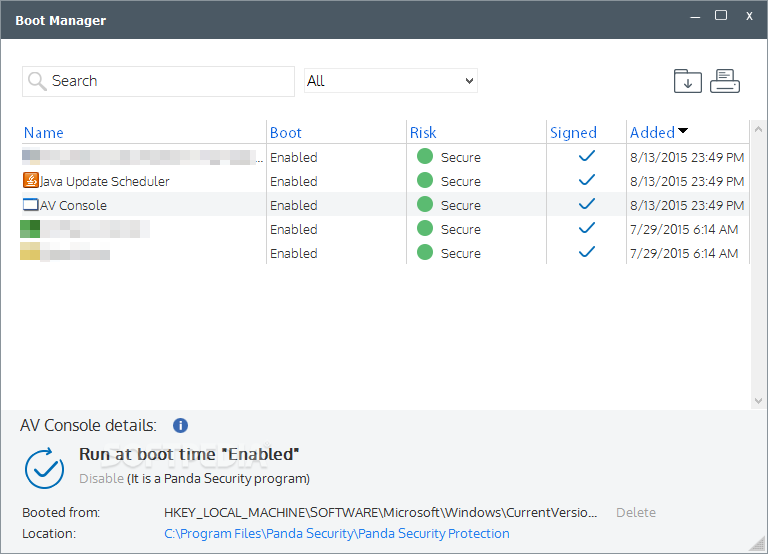Sort the list by Name column
768x554 pixels.
coord(44,133)
